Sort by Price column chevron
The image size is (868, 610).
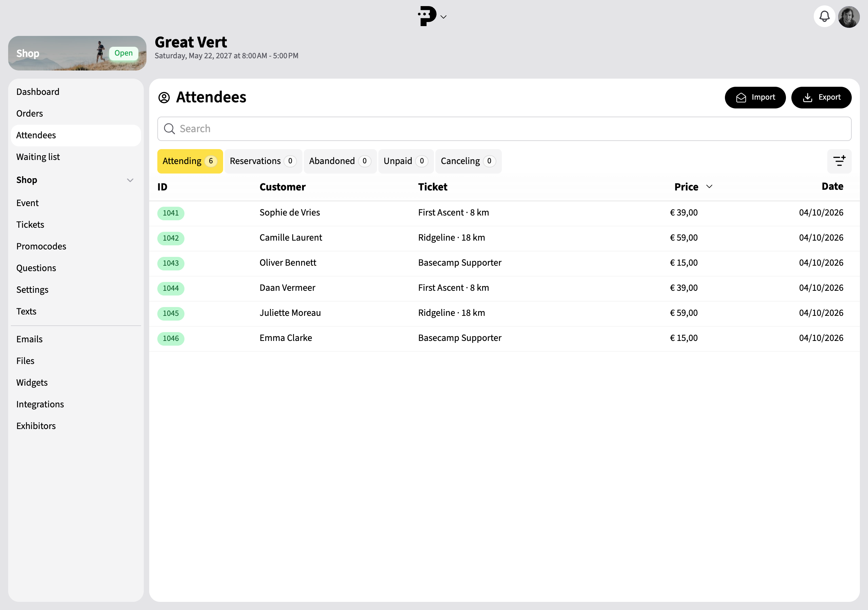pyautogui.click(x=709, y=187)
